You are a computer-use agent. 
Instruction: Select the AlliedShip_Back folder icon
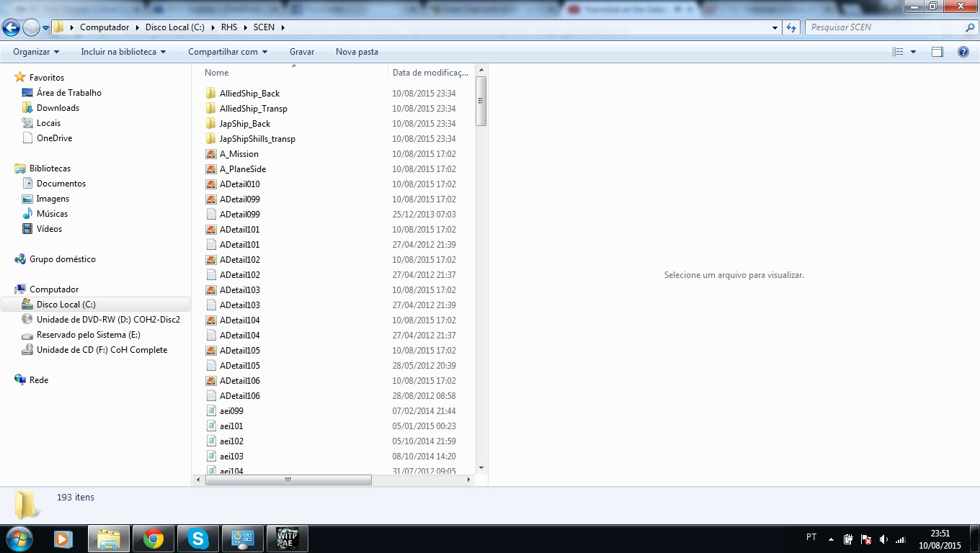tap(211, 94)
